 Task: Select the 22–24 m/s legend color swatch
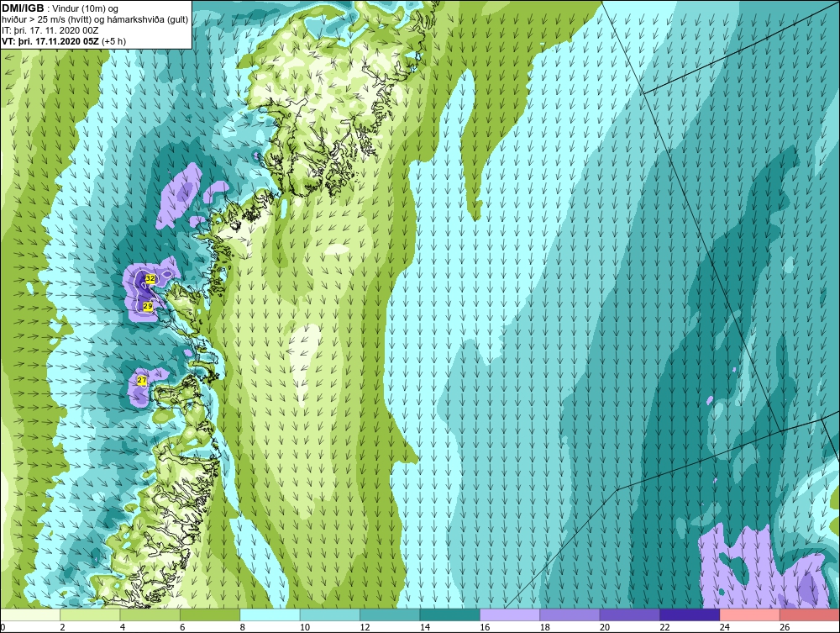(690, 615)
